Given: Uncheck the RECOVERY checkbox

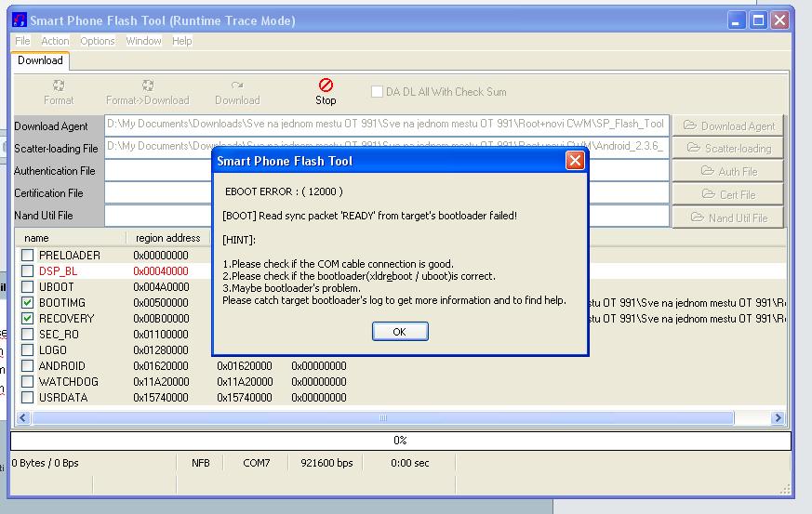Looking at the screenshot, I should coord(28,318).
